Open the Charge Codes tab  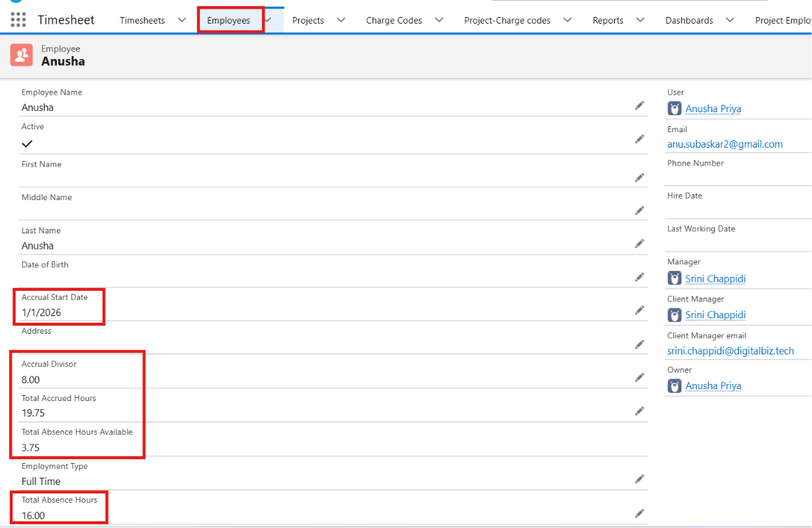point(394,20)
